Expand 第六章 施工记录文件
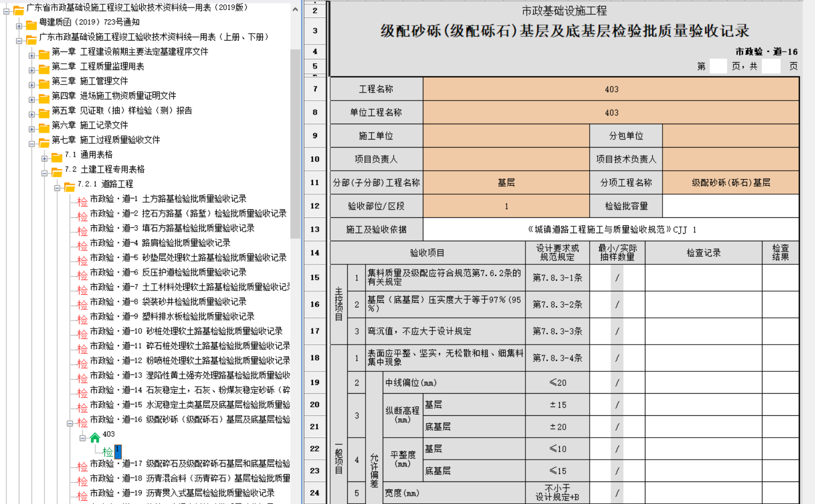 (32, 129)
